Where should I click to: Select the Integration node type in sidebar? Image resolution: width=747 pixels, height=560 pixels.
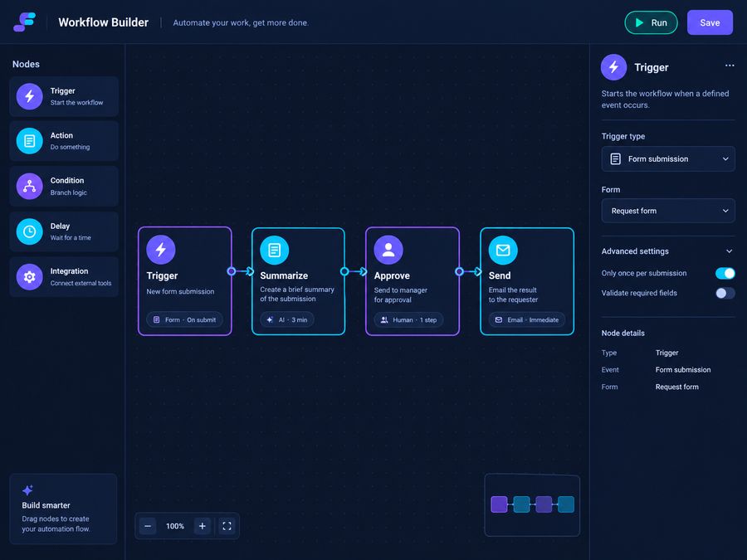(x=64, y=276)
